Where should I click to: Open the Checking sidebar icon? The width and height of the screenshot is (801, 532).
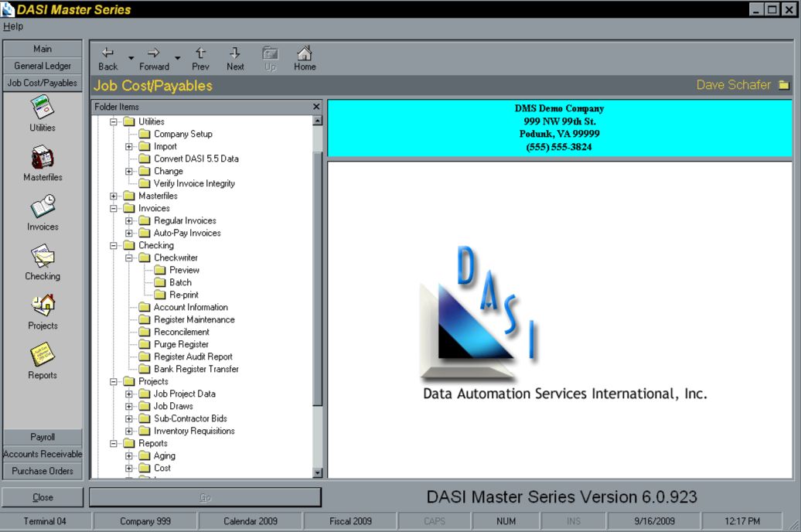(43, 257)
